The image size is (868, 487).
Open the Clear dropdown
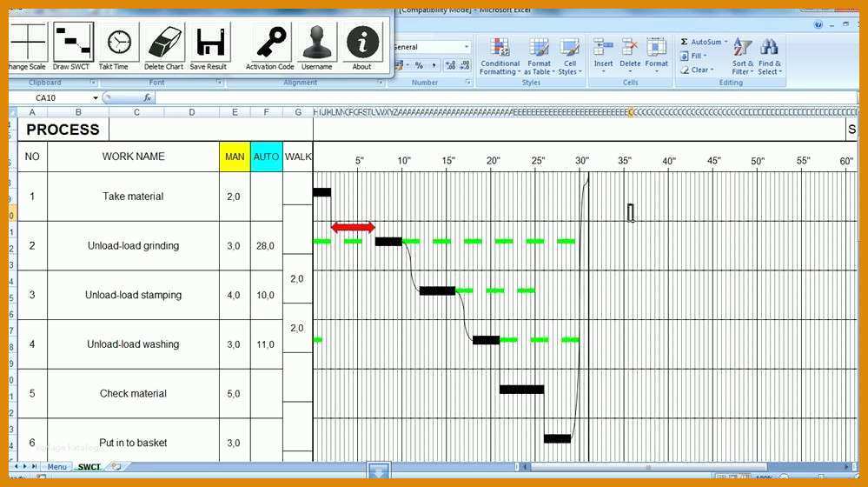696,70
